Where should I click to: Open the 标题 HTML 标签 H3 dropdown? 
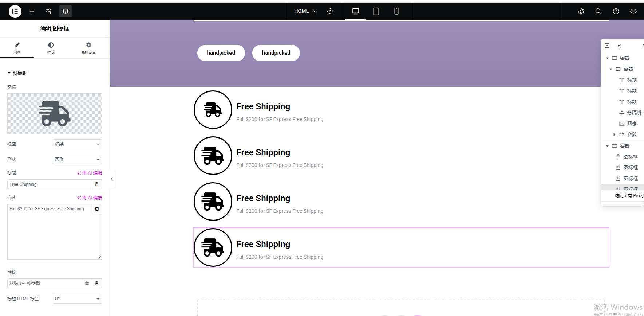point(77,299)
